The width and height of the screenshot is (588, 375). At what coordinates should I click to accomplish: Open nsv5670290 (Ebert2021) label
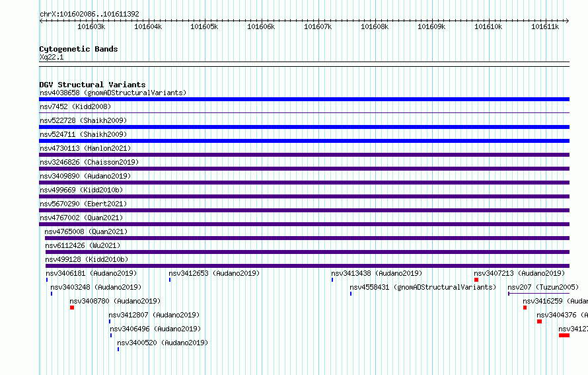point(83,204)
